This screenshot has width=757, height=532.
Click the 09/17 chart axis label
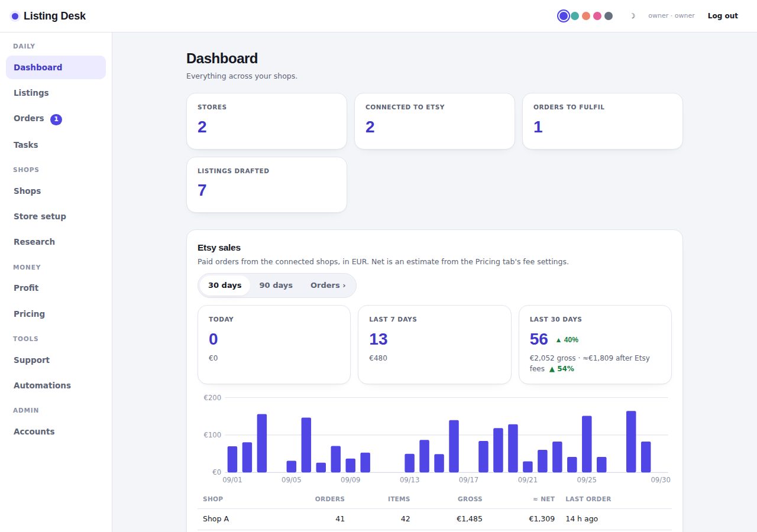point(468,480)
